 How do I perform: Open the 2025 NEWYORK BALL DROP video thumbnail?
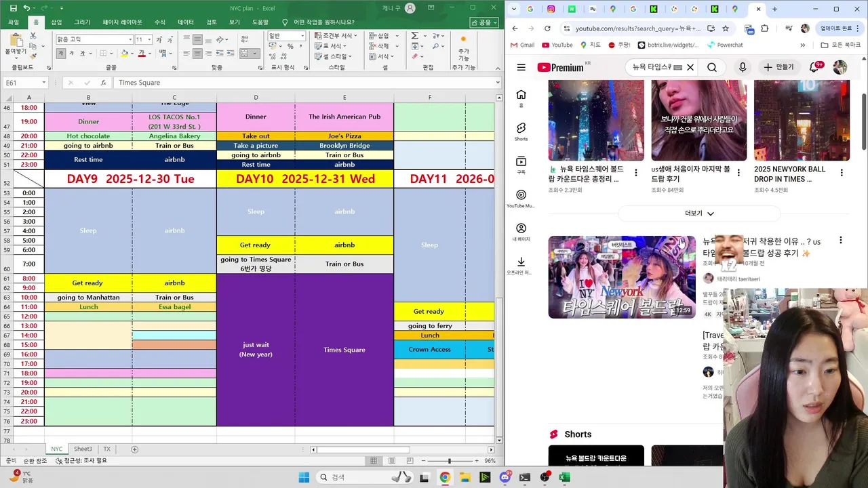click(x=802, y=120)
